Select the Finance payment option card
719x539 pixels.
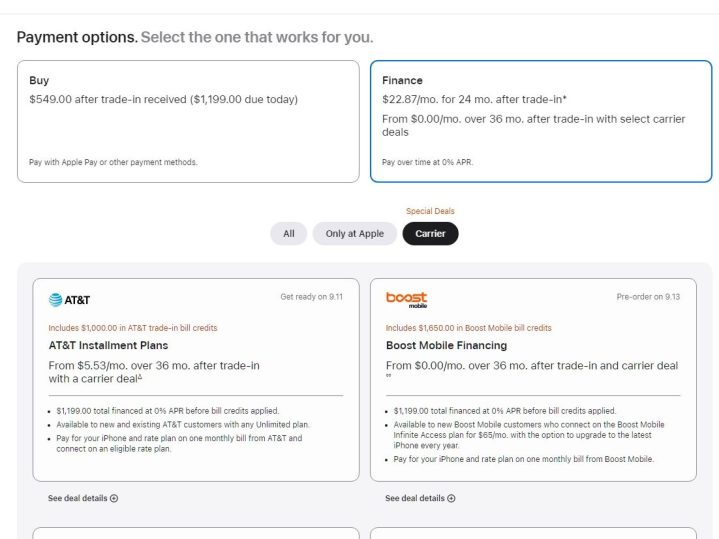(540, 121)
